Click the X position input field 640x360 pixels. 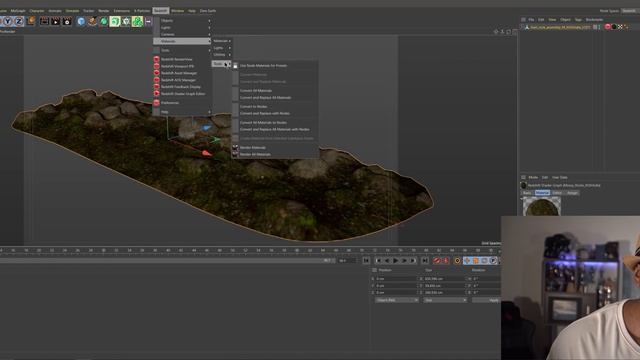[x=396, y=279]
